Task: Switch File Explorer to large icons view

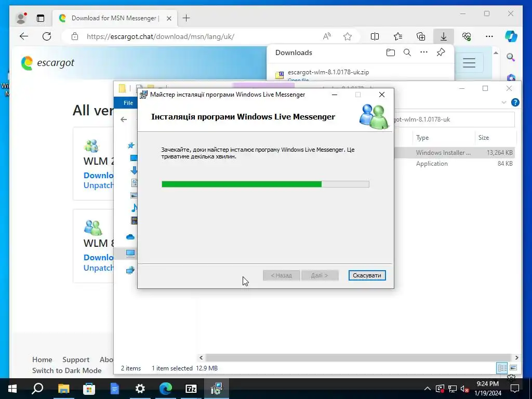Action: (513, 368)
